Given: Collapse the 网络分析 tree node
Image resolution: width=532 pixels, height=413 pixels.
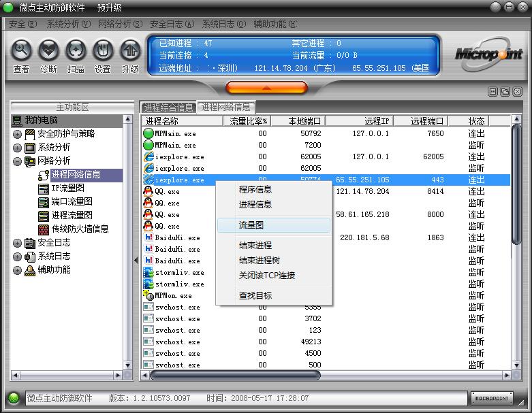Looking at the screenshot, I should (17, 162).
